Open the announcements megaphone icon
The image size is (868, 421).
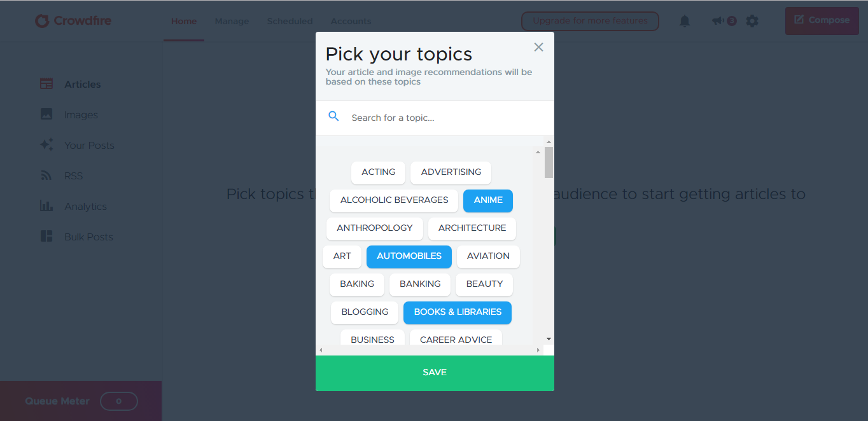tap(718, 21)
